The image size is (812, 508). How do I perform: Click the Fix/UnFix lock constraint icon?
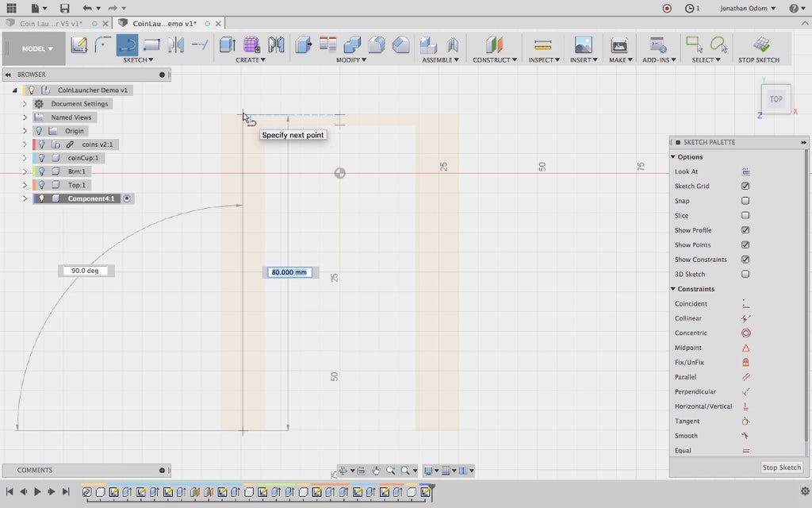745,363
